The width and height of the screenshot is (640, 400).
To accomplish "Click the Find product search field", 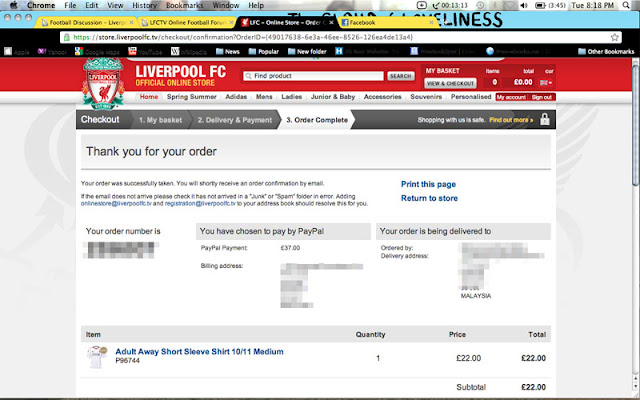I will pos(313,76).
